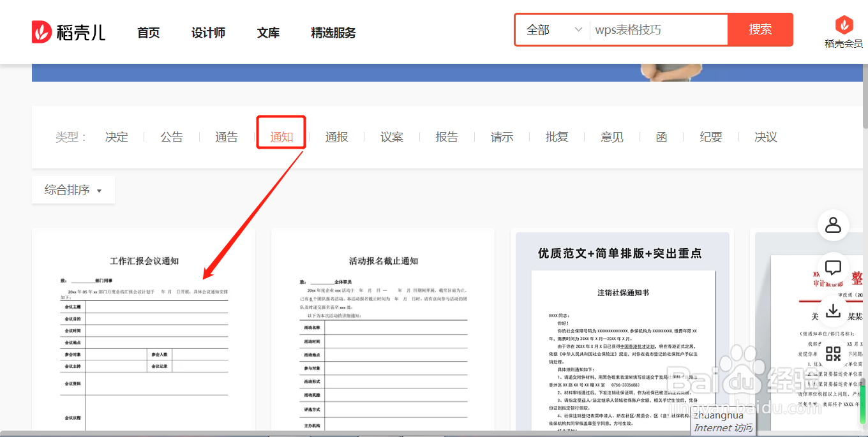Open the feedback chat floating icon
The image size is (868, 437).
point(833,267)
